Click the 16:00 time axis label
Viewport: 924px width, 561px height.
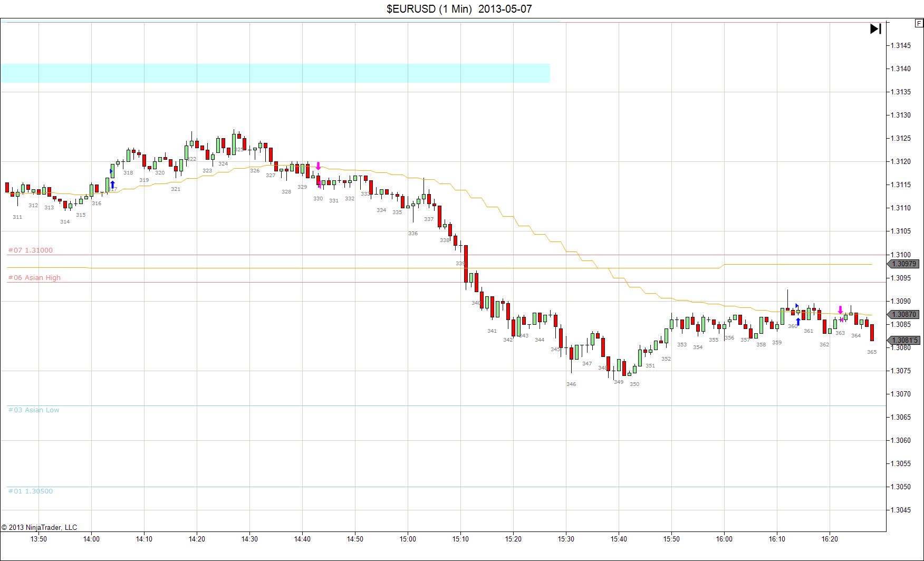724,539
